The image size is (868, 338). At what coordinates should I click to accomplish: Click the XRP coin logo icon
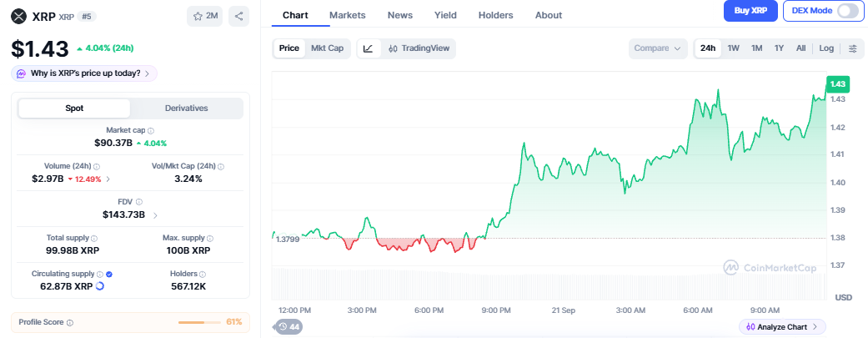point(19,16)
